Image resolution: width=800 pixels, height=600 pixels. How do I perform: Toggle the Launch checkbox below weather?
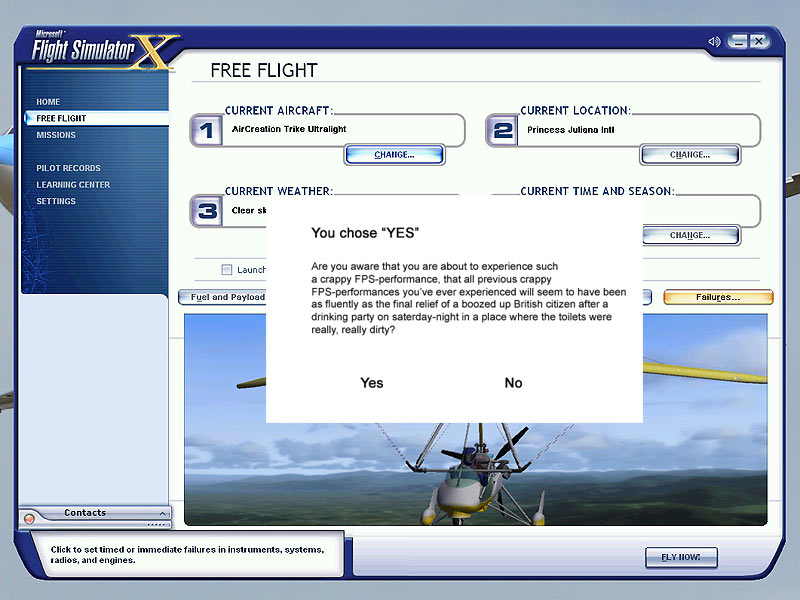(x=227, y=269)
